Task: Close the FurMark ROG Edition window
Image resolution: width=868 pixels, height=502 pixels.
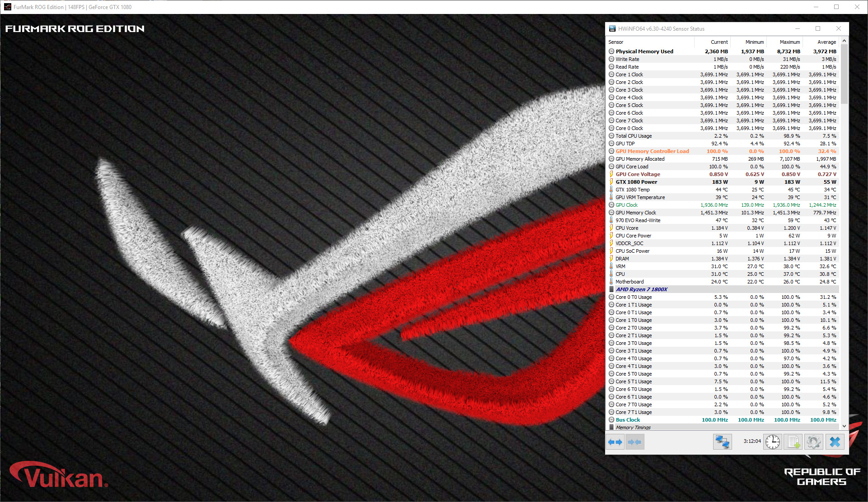Action: pos(857,7)
